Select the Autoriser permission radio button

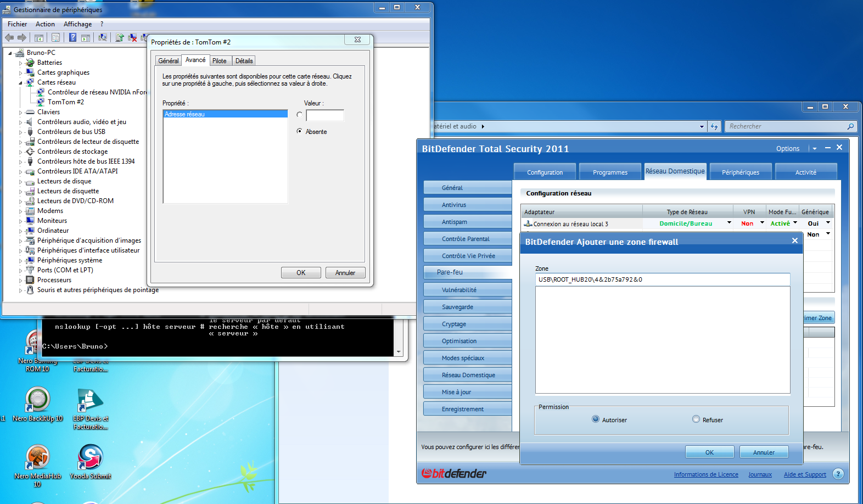(596, 419)
